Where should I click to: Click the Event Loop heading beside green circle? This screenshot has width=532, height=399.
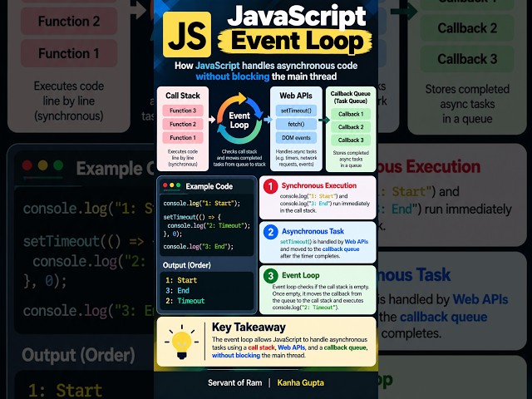tap(301, 275)
